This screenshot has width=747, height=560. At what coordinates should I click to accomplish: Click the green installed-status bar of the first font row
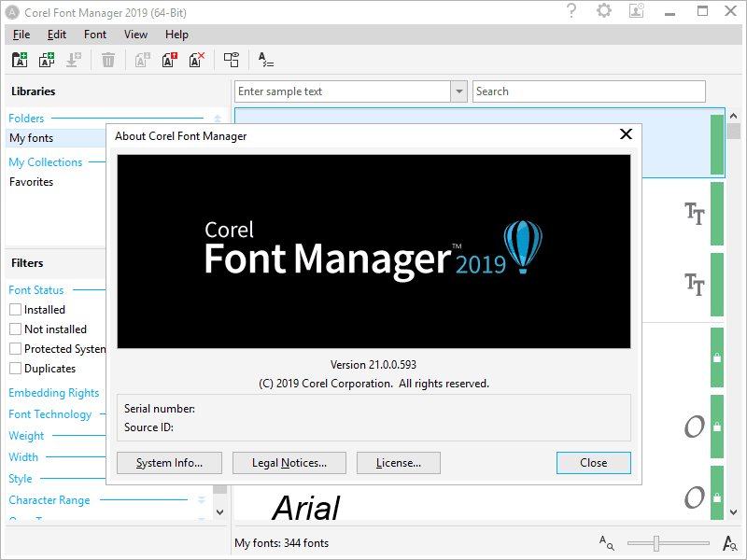[x=717, y=145]
